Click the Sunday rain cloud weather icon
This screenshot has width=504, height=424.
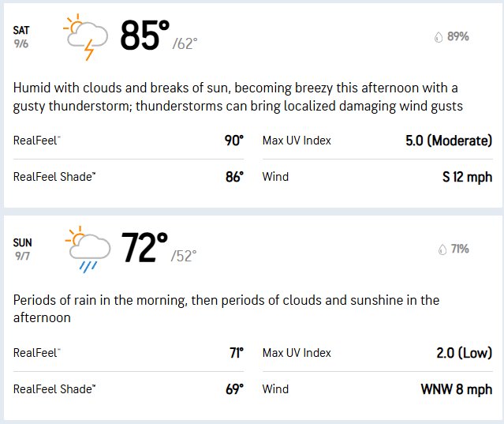point(88,250)
